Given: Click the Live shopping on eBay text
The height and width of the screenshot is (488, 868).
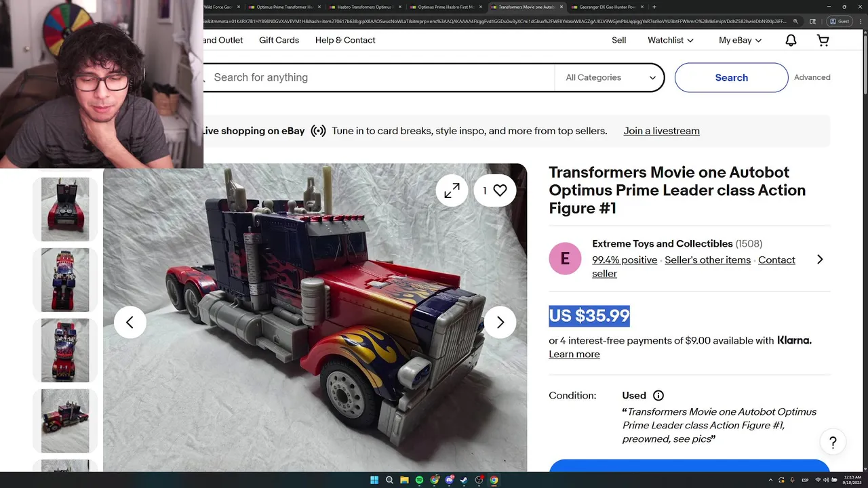Looking at the screenshot, I should (x=254, y=131).
